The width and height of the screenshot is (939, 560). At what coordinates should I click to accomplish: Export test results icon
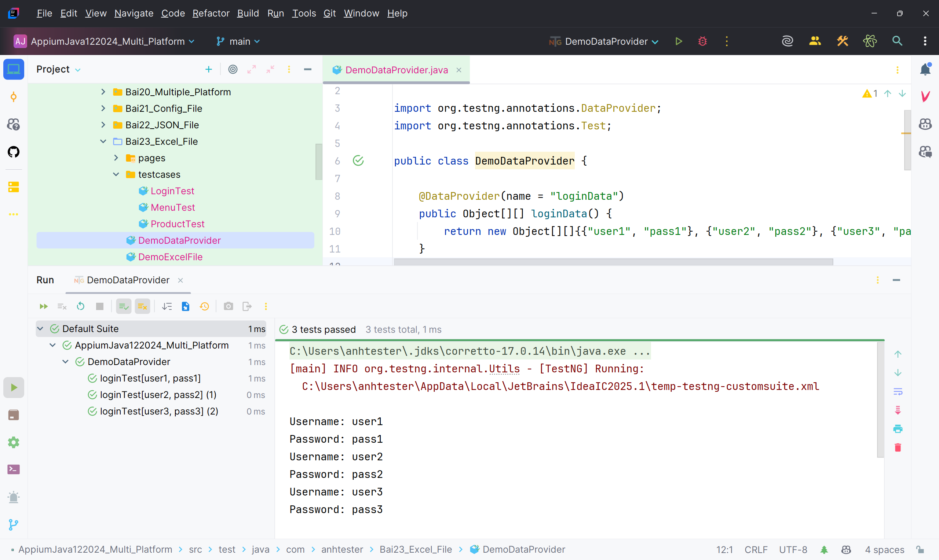247,306
